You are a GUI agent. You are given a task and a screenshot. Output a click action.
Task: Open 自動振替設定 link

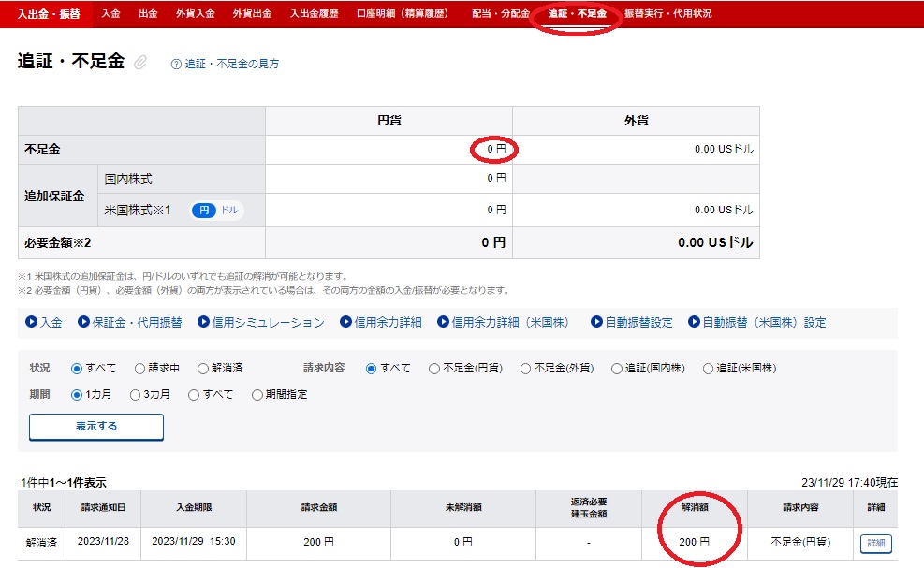click(x=631, y=322)
